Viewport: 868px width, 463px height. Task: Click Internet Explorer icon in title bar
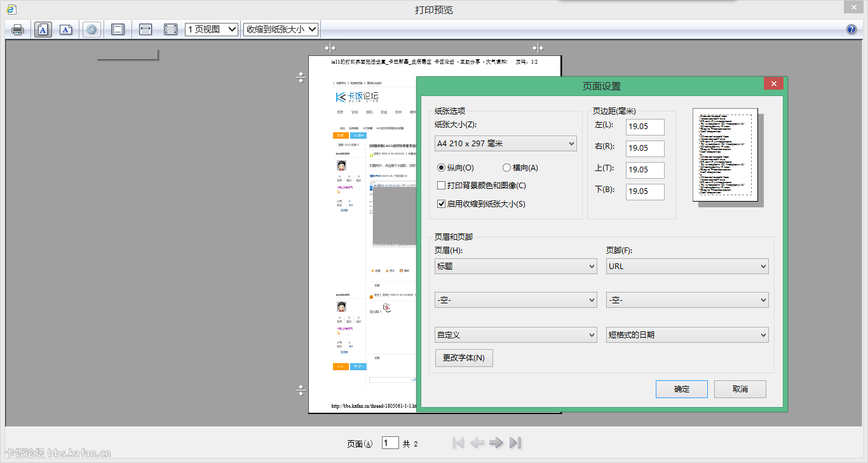tap(11, 9)
